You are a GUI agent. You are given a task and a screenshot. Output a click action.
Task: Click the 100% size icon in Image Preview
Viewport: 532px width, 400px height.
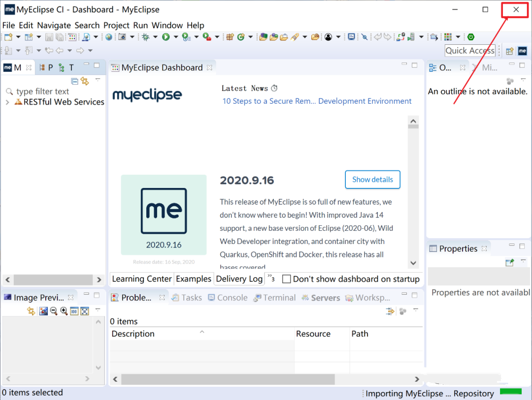(x=74, y=311)
